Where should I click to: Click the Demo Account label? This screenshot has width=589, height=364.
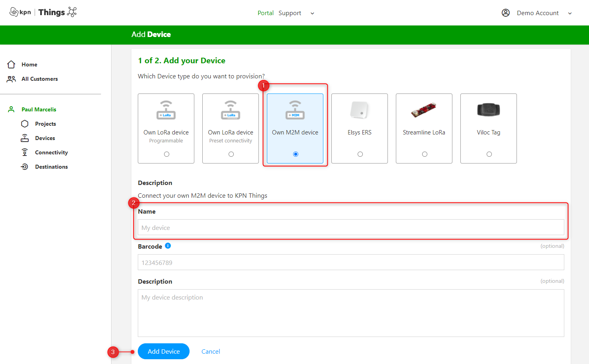point(538,13)
